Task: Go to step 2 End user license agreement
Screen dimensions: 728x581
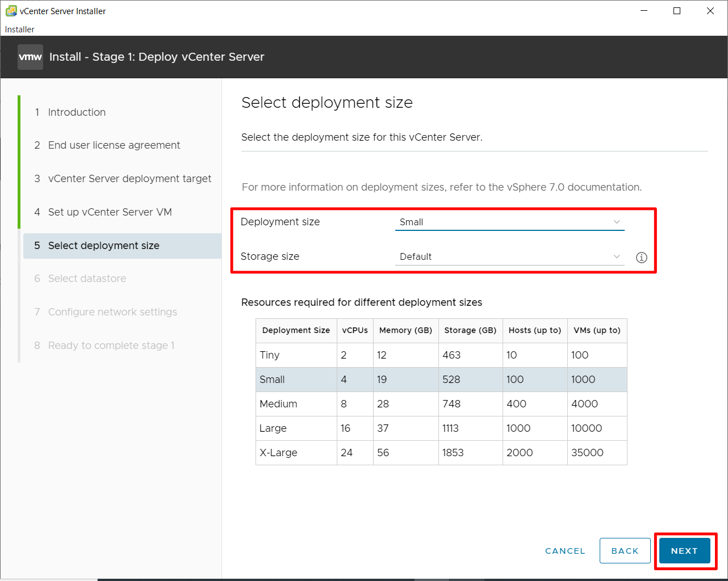Action: point(122,145)
